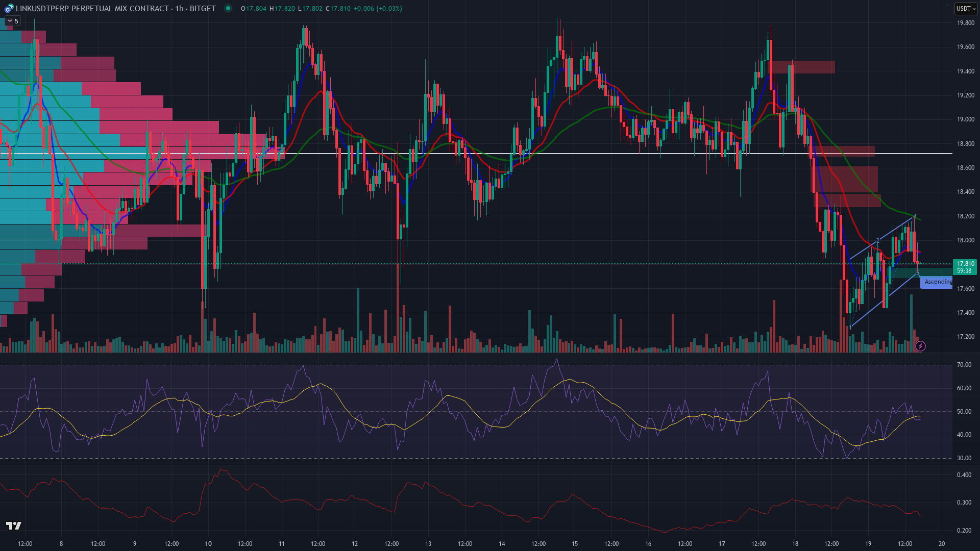Click the 1h interval in the chart title
Screen dimensions: 980x551
pyautogui.click(x=179, y=9)
